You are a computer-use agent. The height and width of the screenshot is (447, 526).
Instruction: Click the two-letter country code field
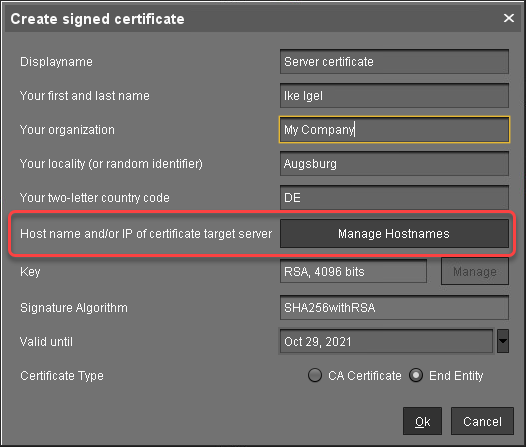(394, 198)
